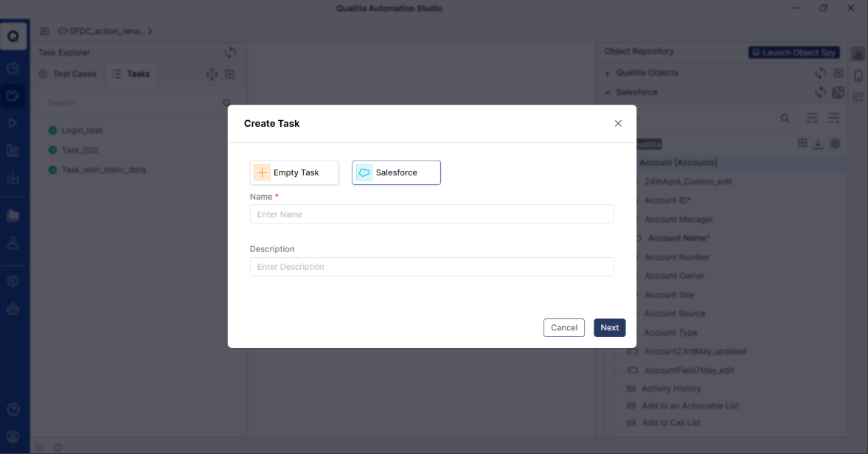Viewport: 868px width, 454px height.
Task: Select Task_002 in the task list
Action: [80, 150]
